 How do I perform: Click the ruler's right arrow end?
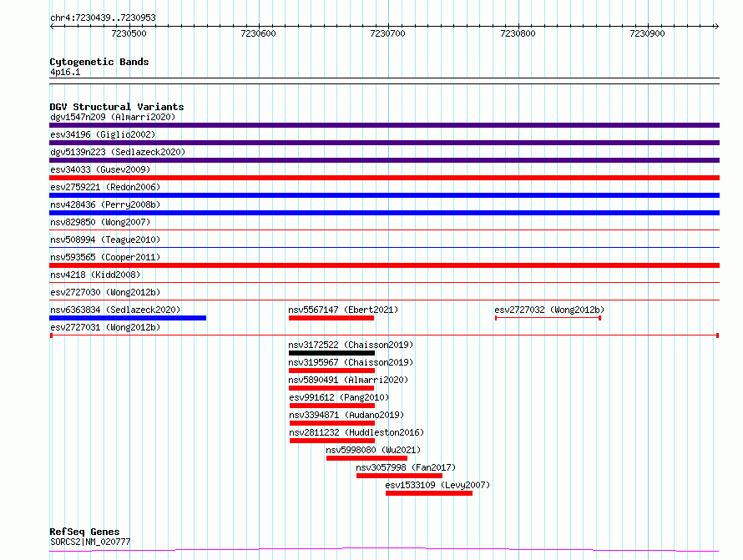716,27
